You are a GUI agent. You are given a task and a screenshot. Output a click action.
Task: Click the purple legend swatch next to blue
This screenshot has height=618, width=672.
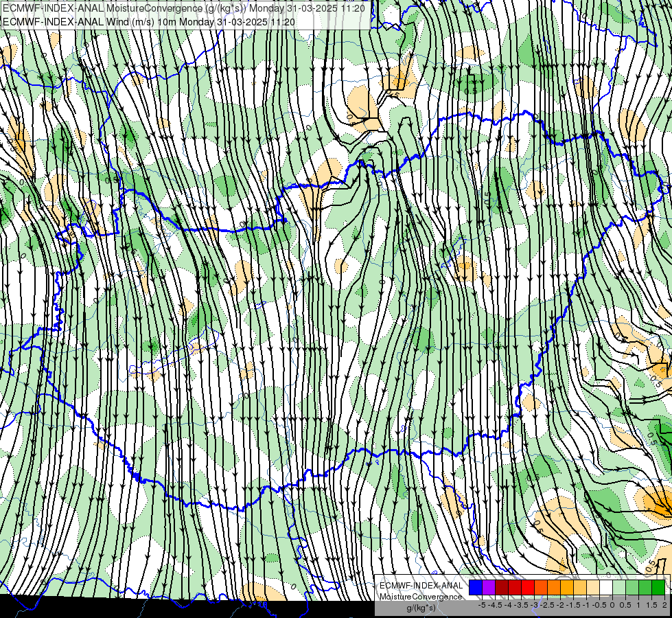(x=489, y=588)
